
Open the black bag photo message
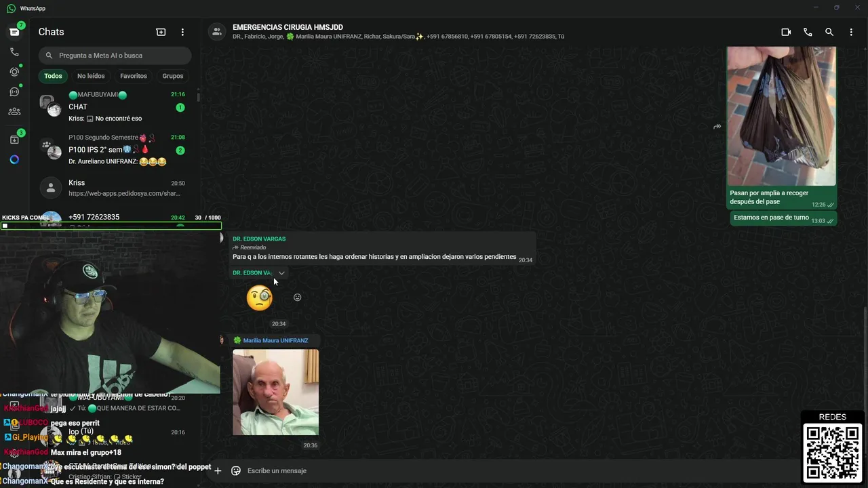(781, 115)
